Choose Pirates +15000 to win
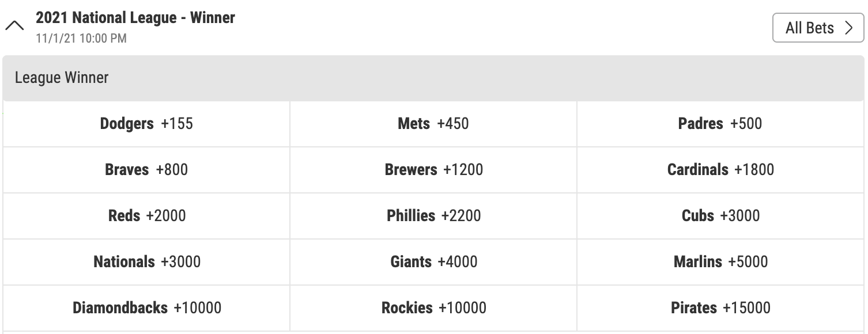 click(720, 308)
